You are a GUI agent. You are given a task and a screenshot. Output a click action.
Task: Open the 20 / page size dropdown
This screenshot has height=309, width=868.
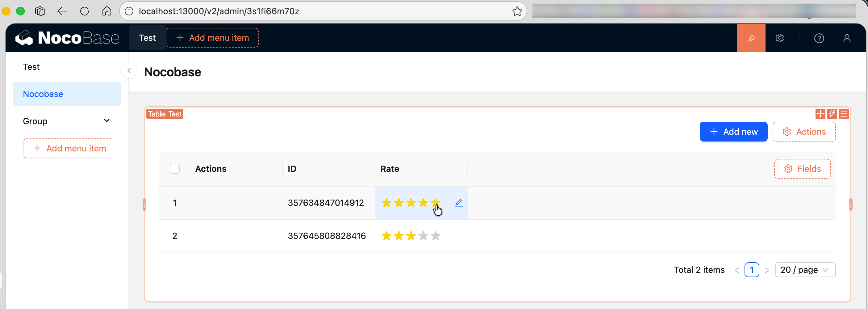point(805,269)
